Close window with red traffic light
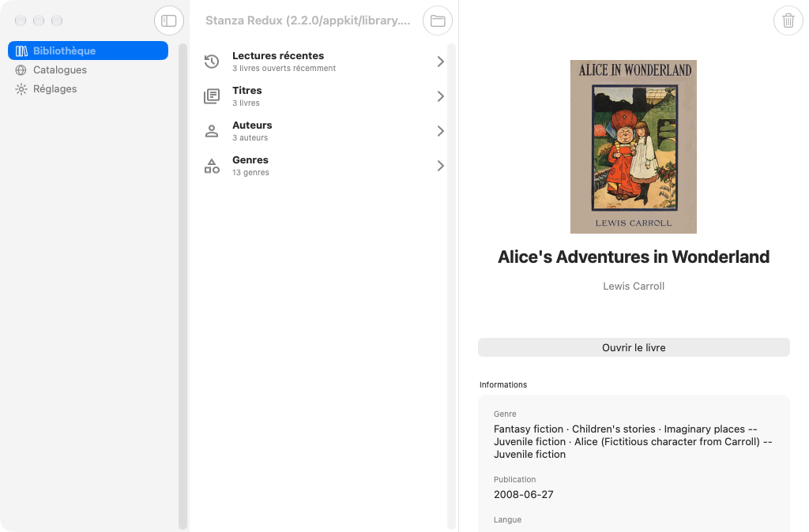The width and height of the screenshot is (809, 532). 21,21
